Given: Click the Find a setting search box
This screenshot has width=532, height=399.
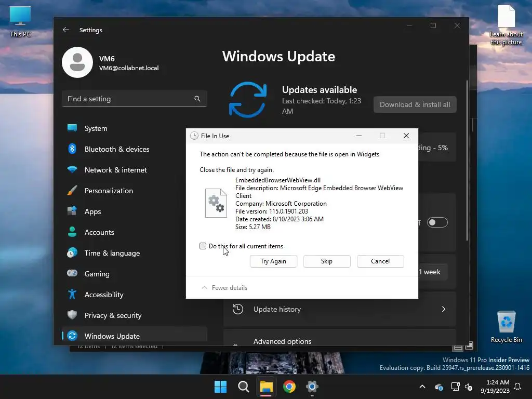Looking at the screenshot, I should pos(135,99).
